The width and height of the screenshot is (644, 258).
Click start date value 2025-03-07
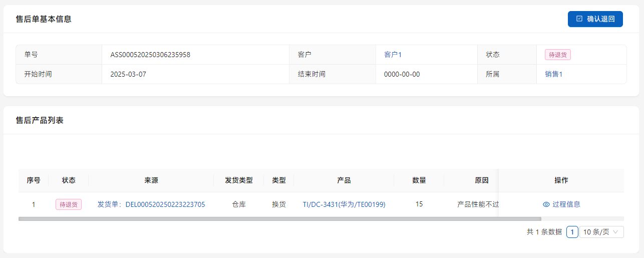128,74
